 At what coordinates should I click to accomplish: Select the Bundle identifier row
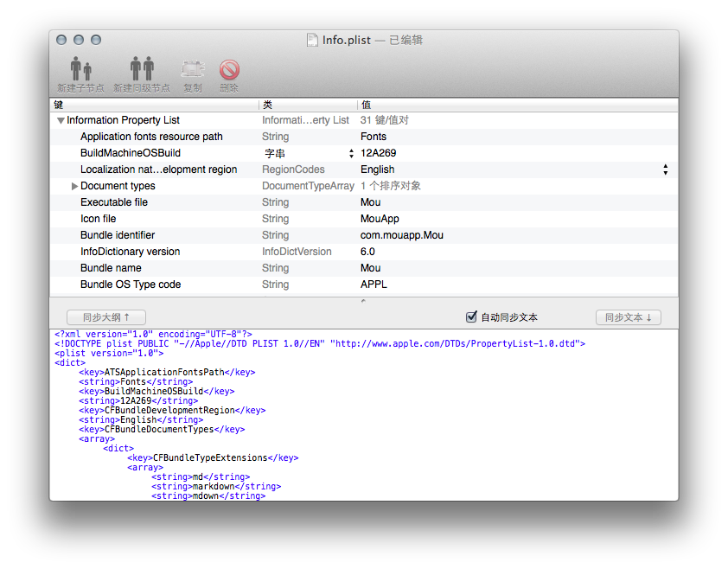pos(364,235)
